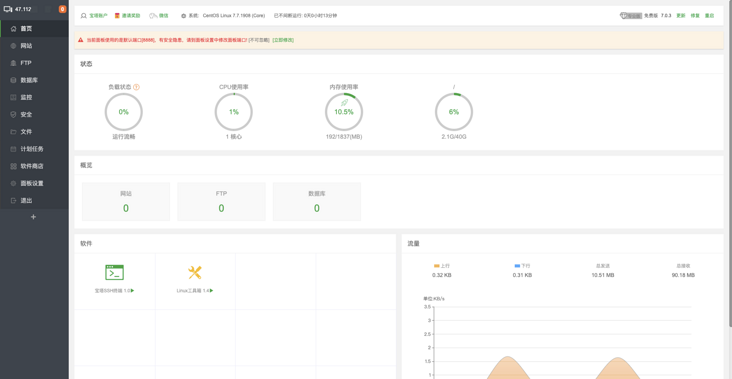
Task: Open the 网站 overview card showing 0
Action: click(126, 202)
